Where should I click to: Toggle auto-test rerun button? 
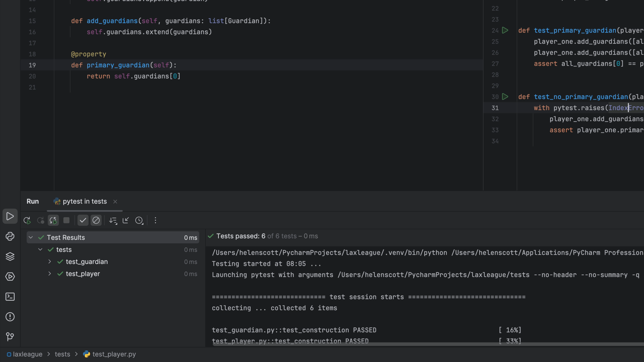tap(53, 220)
